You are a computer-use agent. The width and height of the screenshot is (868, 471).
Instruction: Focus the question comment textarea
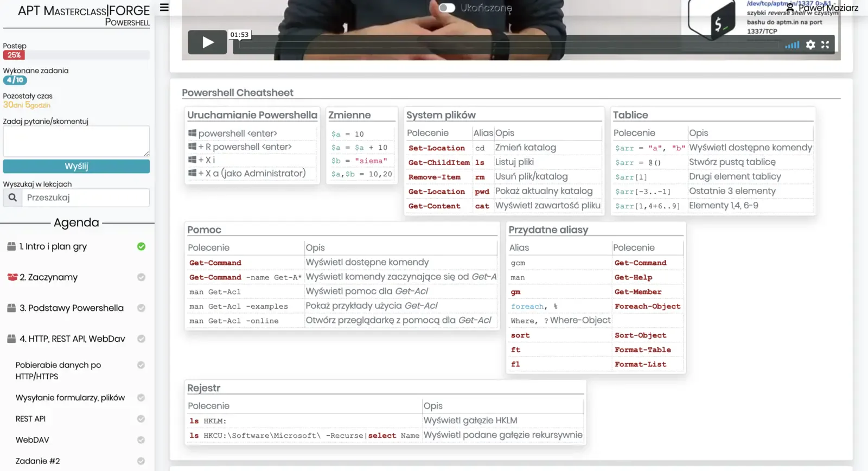coord(76,141)
